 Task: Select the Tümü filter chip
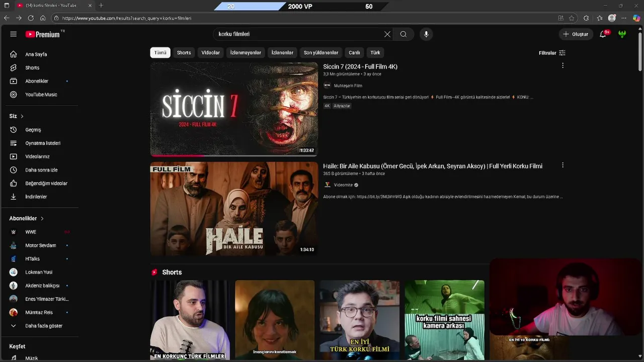(x=160, y=53)
